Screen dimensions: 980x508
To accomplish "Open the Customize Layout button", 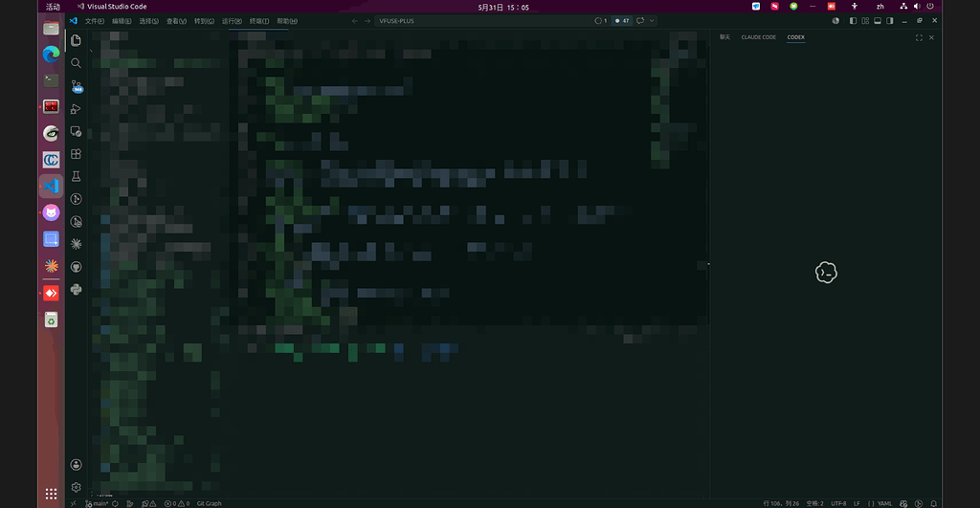I will coord(865,21).
